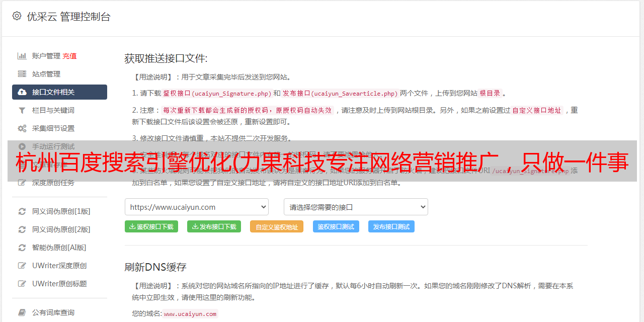The height and width of the screenshot is (322, 644).
Task: Open 智能伪原创[AI版] menu item
Action: coord(59,248)
